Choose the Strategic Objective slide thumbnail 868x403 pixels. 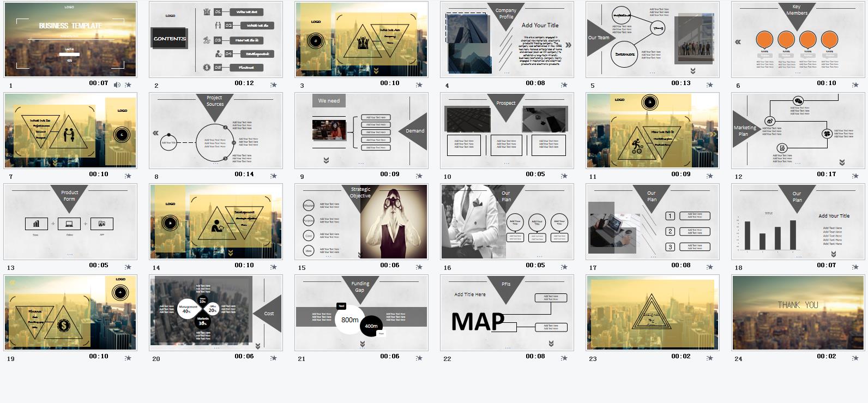(x=361, y=221)
